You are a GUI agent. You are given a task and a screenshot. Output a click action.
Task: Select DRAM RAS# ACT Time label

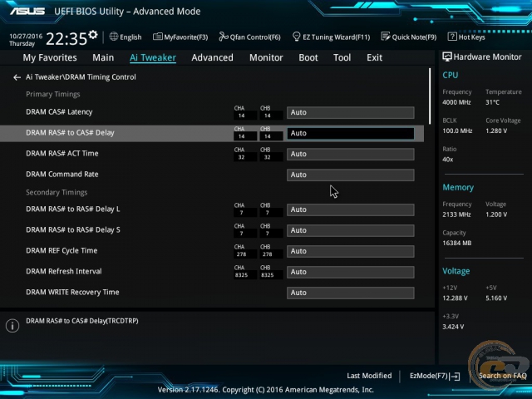click(x=62, y=153)
